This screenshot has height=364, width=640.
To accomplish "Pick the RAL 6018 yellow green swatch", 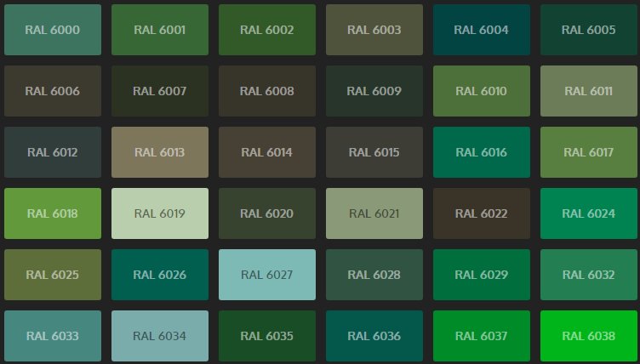I will [x=53, y=213].
